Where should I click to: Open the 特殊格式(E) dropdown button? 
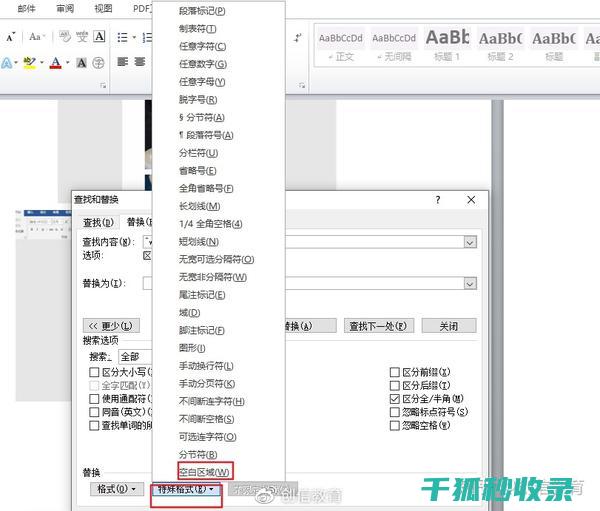pyautogui.click(x=186, y=489)
